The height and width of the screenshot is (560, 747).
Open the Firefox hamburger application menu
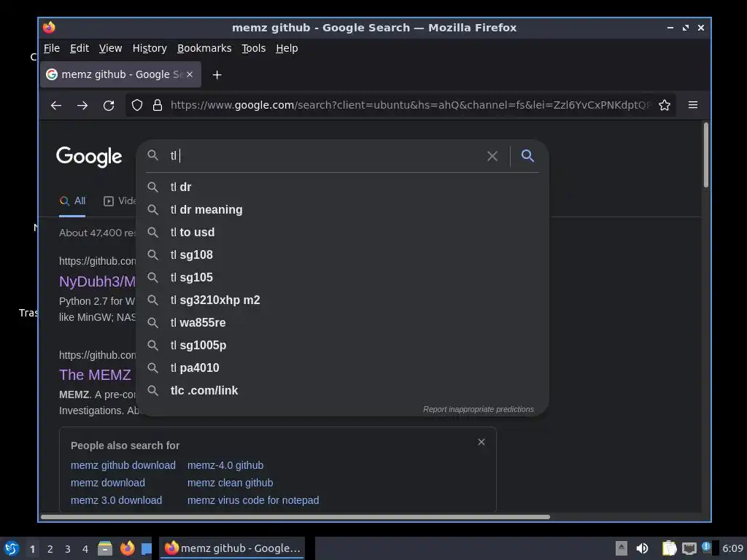(693, 105)
